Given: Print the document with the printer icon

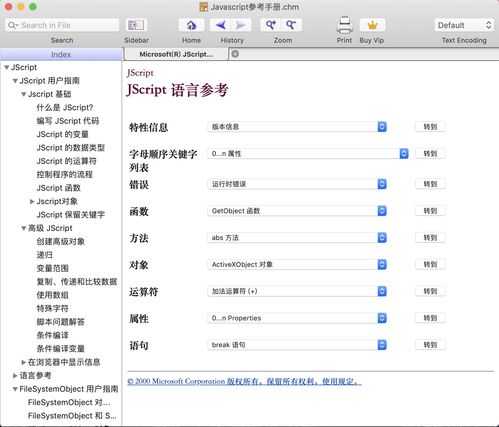Looking at the screenshot, I should (x=344, y=25).
